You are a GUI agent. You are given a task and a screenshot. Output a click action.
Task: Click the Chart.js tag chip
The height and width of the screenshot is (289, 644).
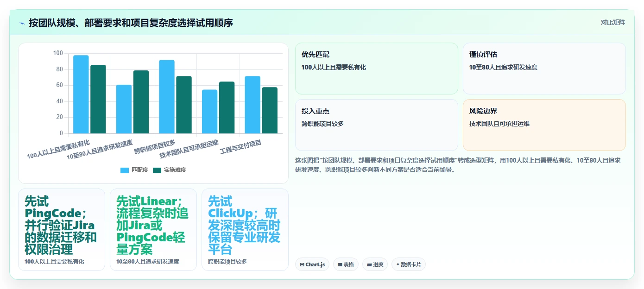point(312,264)
